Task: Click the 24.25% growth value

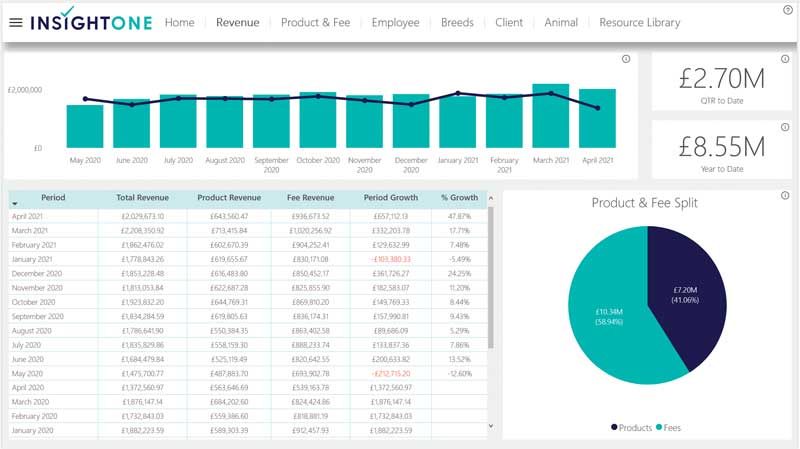Action: pyautogui.click(x=459, y=273)
